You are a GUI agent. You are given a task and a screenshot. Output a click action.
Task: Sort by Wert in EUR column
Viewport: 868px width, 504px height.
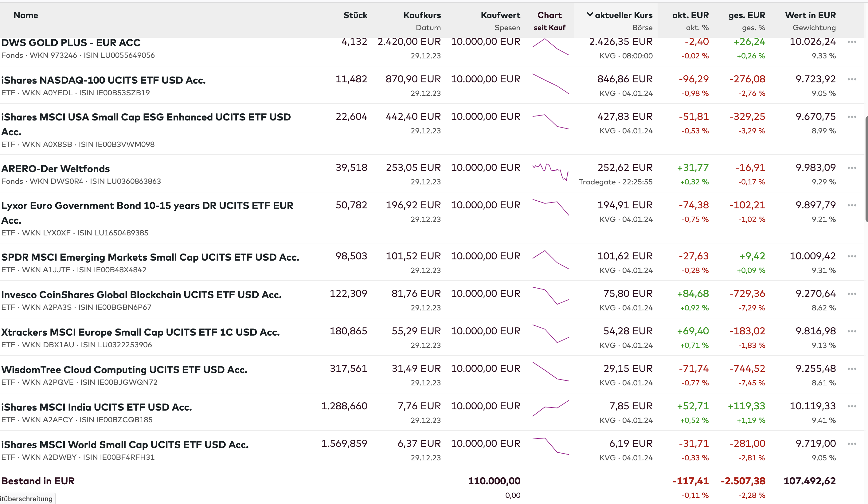click(810, 15)
